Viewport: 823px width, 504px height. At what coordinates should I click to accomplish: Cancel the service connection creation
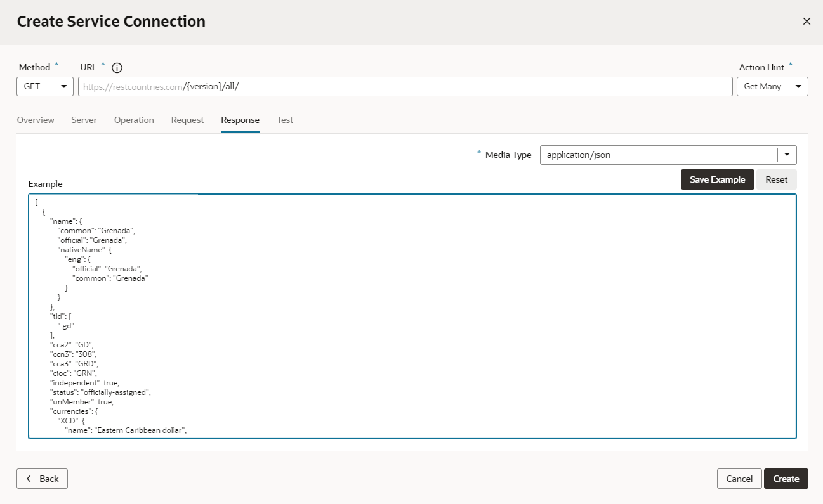click(739, 479)
